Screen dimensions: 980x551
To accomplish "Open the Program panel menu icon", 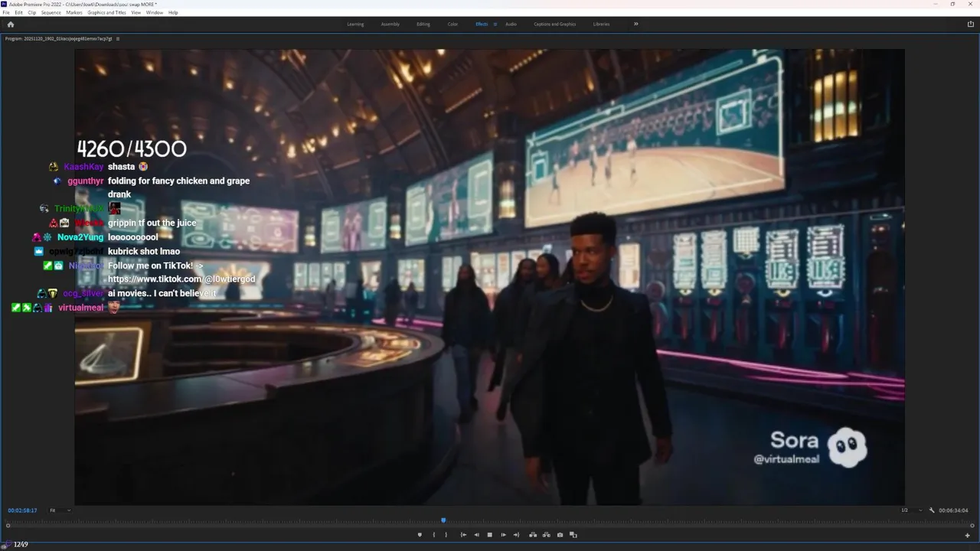I will pos(118,38).
